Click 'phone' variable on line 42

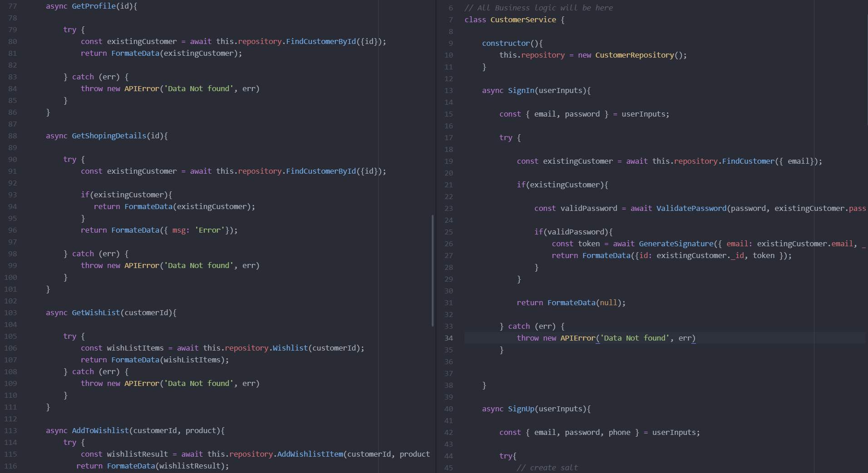[620, 432]
